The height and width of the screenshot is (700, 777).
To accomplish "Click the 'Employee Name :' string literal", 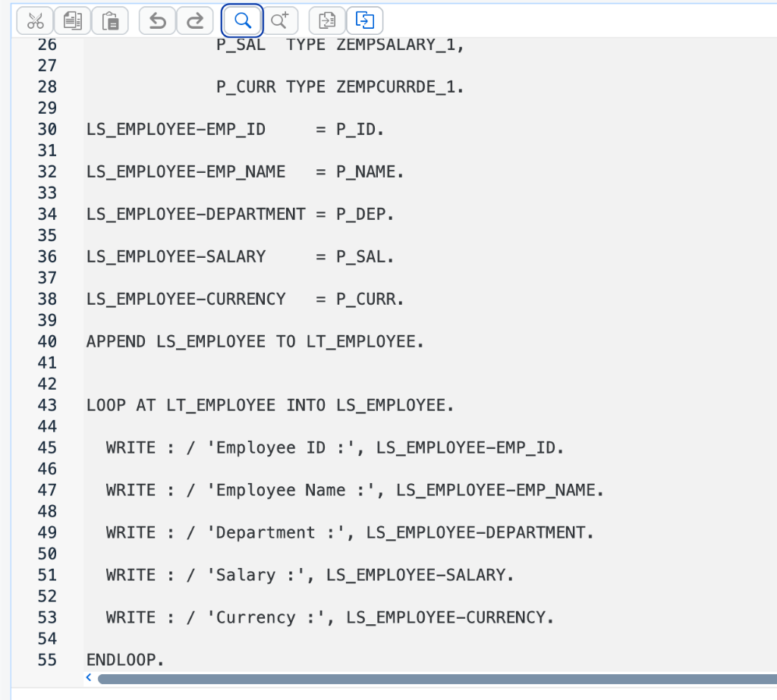I will 291,491.
